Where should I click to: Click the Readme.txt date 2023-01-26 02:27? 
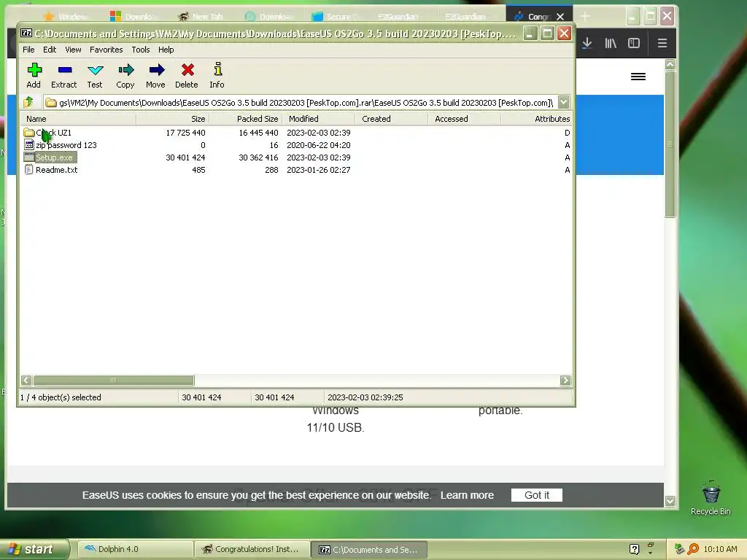point(319,169)
